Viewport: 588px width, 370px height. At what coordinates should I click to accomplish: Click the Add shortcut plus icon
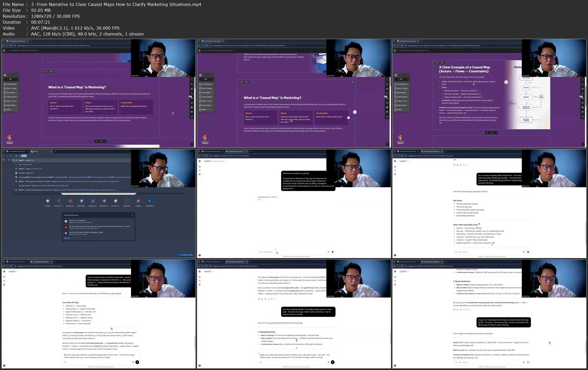point(149,201)
